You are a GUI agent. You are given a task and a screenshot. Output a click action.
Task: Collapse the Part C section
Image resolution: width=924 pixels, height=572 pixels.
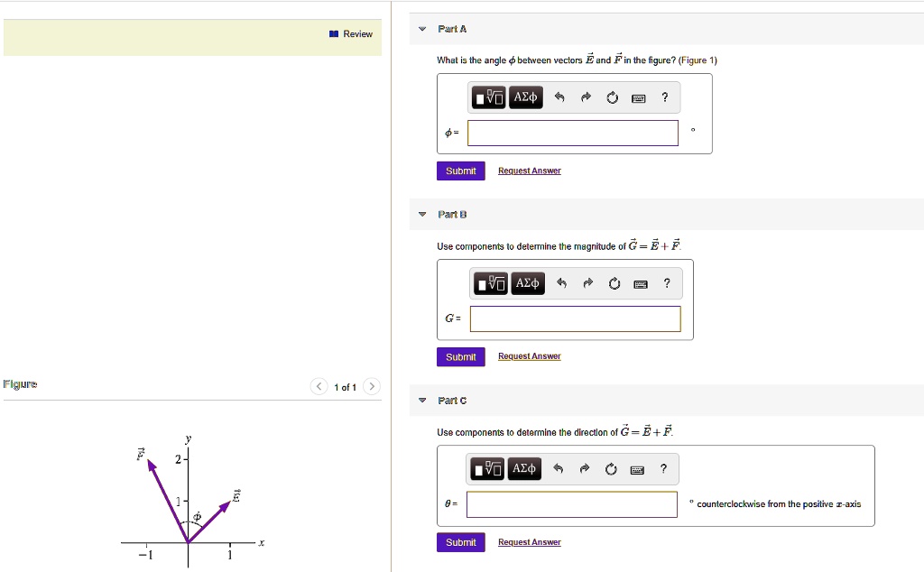[x=421, y=400]
